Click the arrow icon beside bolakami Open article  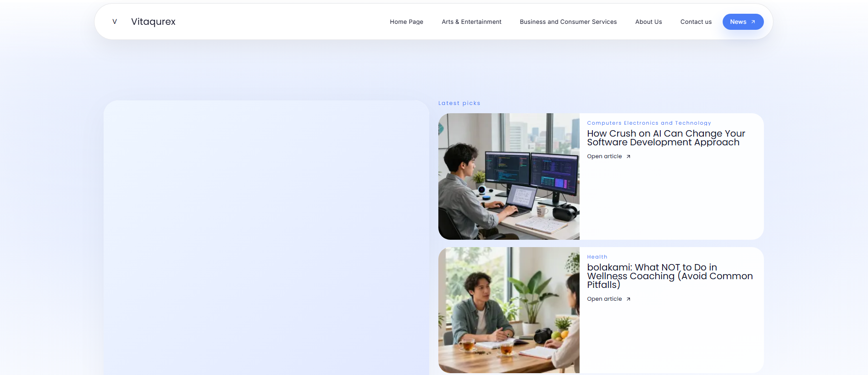pos(628,299)
